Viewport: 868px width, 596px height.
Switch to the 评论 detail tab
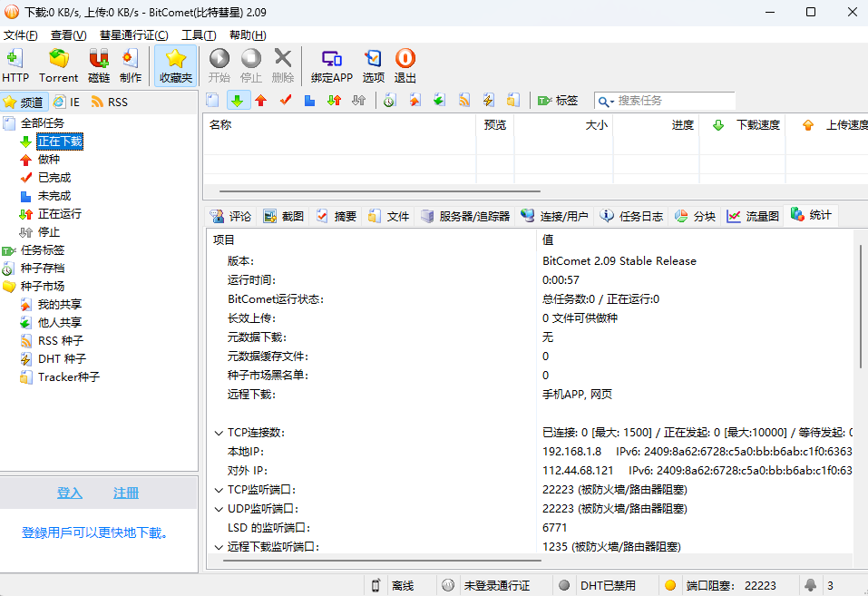231,216
